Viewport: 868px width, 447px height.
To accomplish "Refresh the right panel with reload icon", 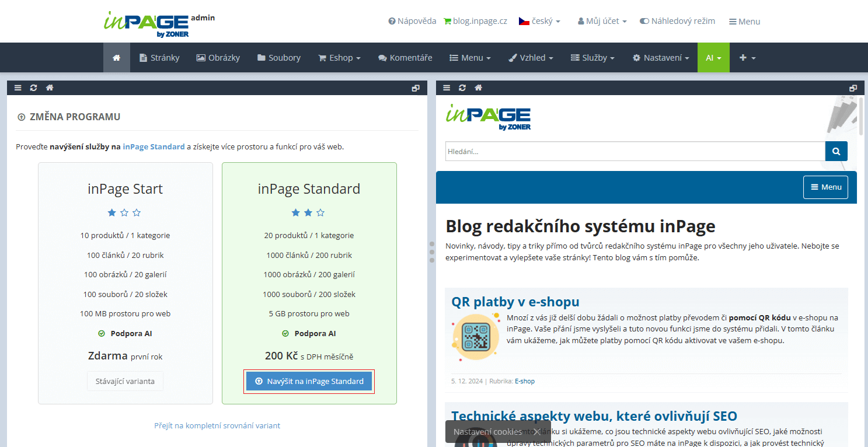I will pos(463,88).
